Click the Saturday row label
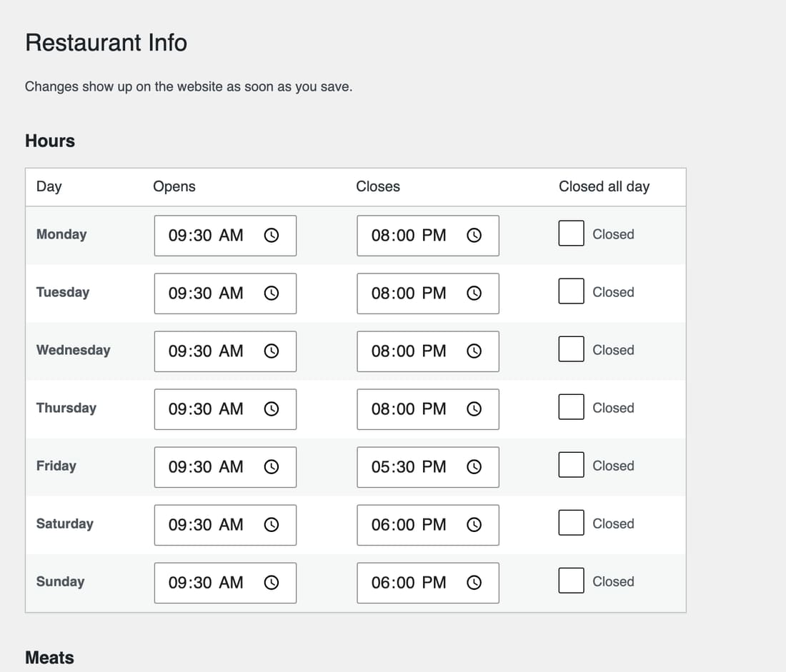Screen dimensions: 786x672 click(x=64, y=523)
